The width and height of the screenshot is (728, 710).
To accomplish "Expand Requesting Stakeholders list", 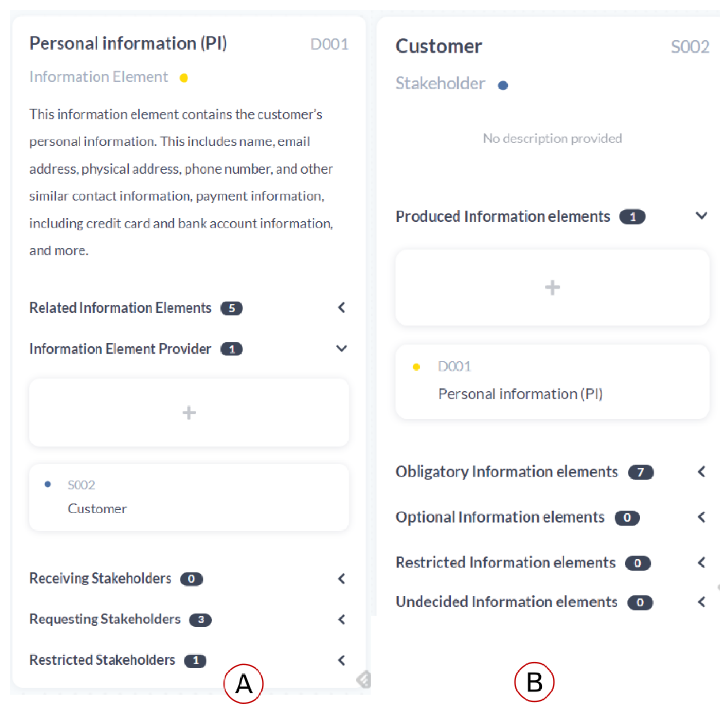I will point(342,619).
